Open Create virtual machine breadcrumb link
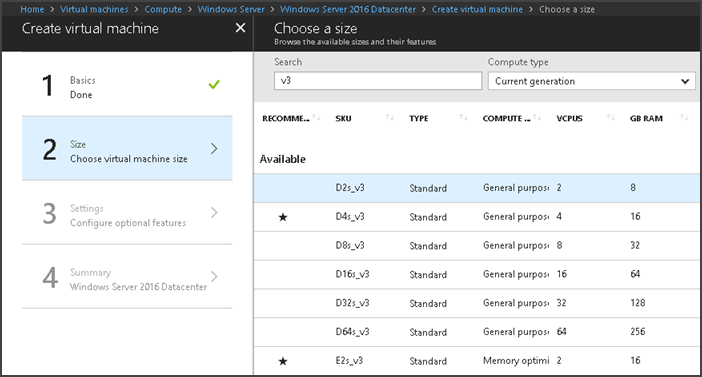The width and height of the screenshot is (702, 377). pos(477,9)
